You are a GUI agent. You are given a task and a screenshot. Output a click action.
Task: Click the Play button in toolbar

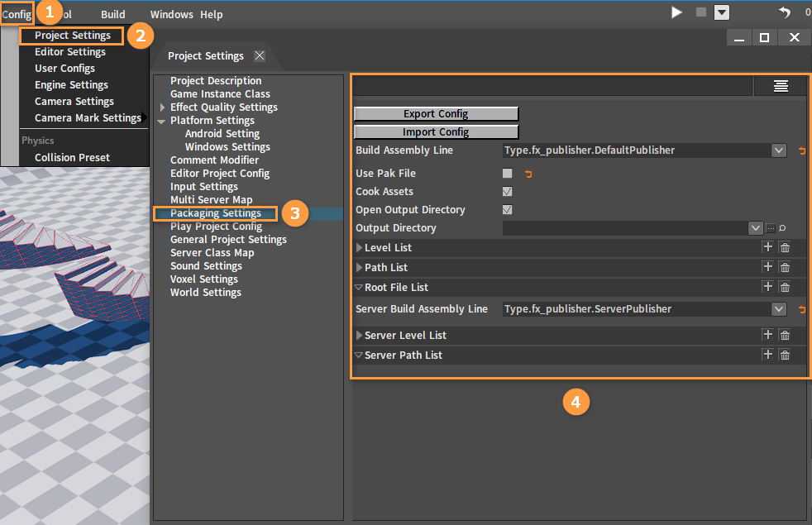676,12
